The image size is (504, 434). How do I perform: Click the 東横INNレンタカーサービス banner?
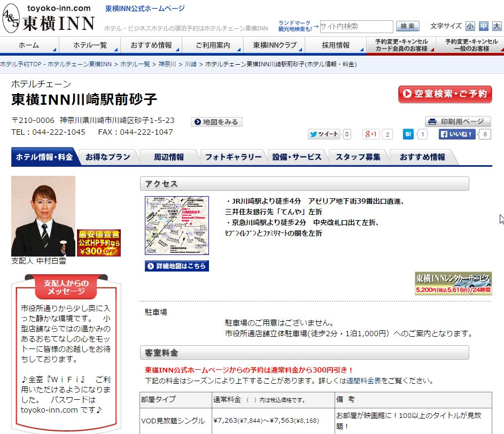453,284
